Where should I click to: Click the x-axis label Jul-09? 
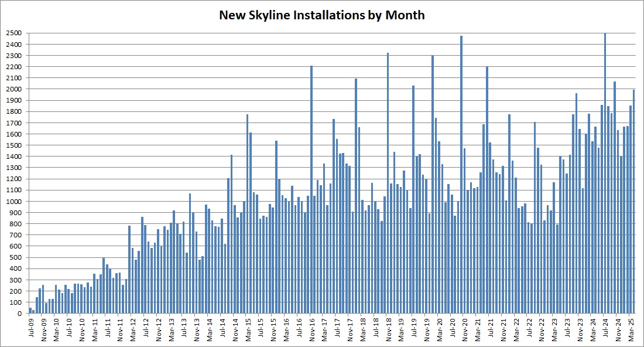(31, 327)
